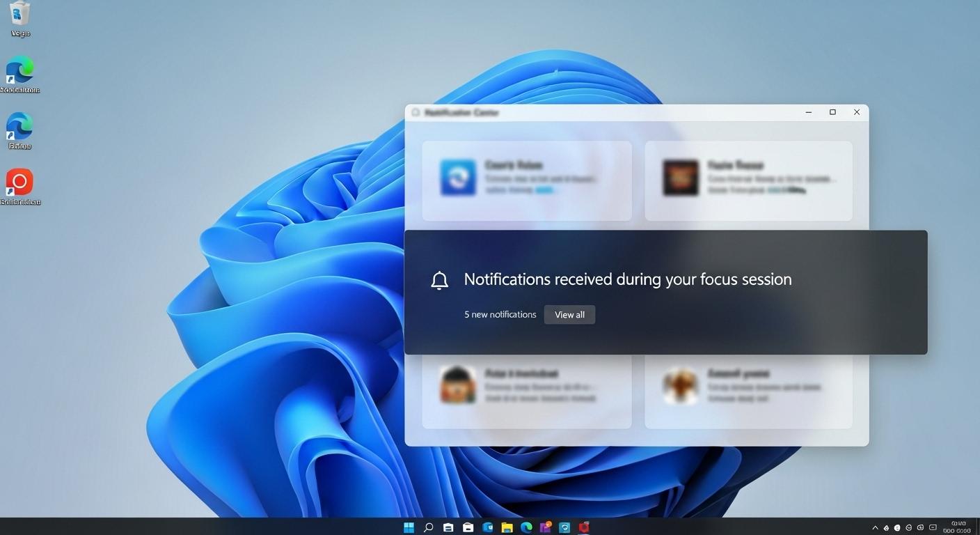
Task: Open the volume icon in the system tray
Action: [920, 527]
